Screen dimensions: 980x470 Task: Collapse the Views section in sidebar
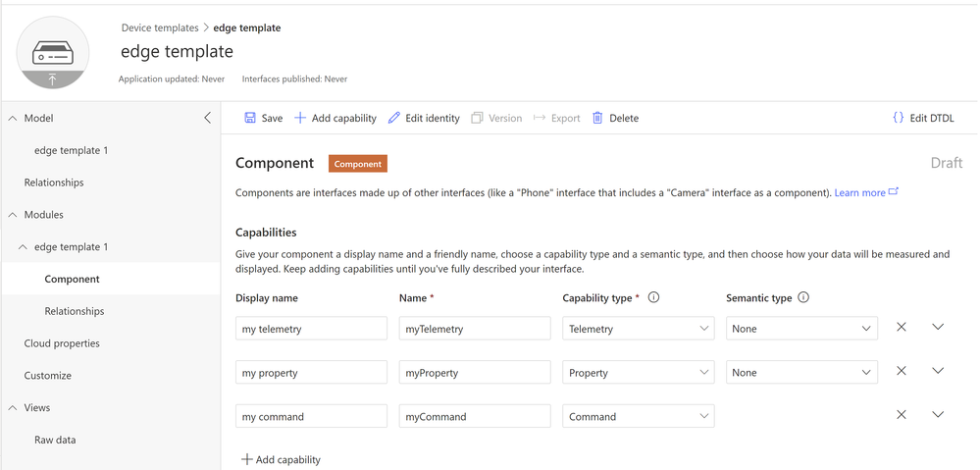[13, 408]
